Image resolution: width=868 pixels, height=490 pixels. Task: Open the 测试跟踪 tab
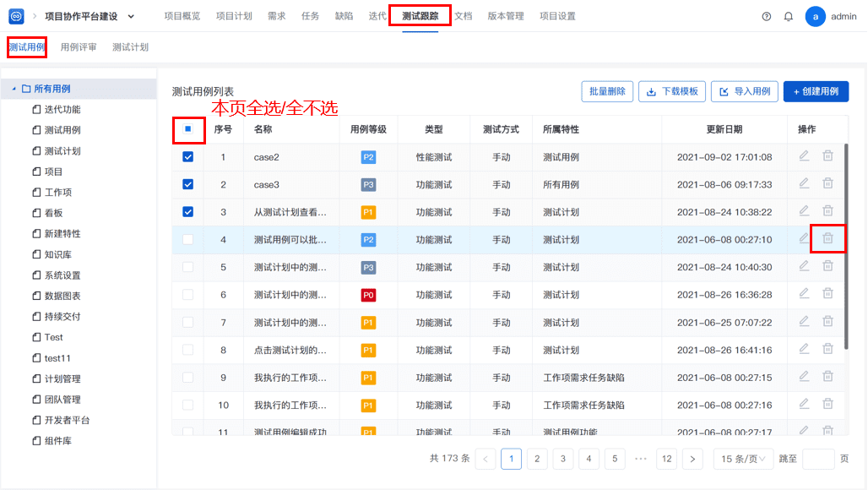(420, 16)
